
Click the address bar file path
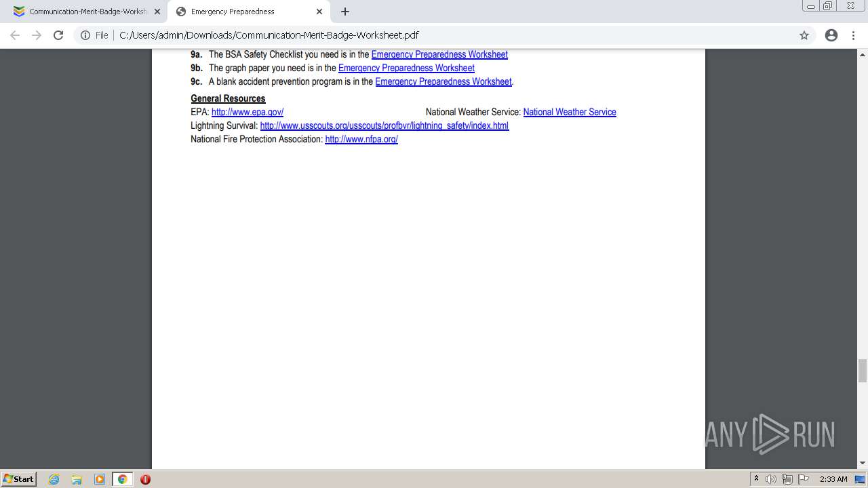coord(269,35)
